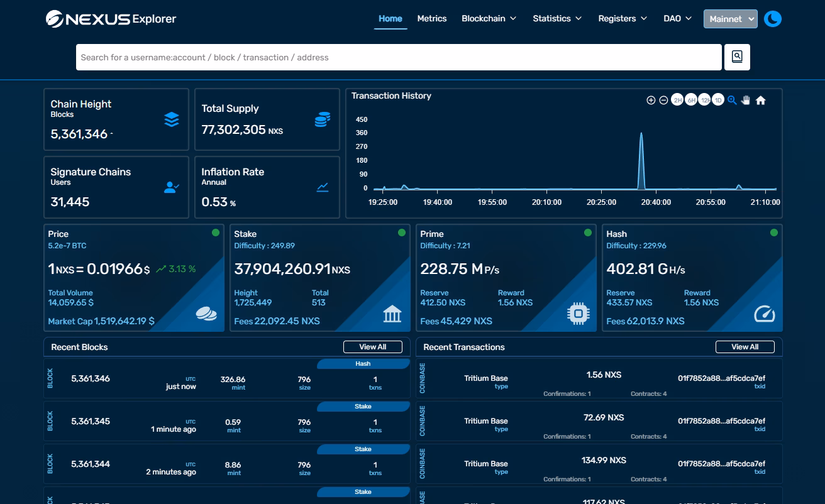The width and height of the screenshot is (825, 504).
Task: Switch chart range to 2H
Action: 677,101
